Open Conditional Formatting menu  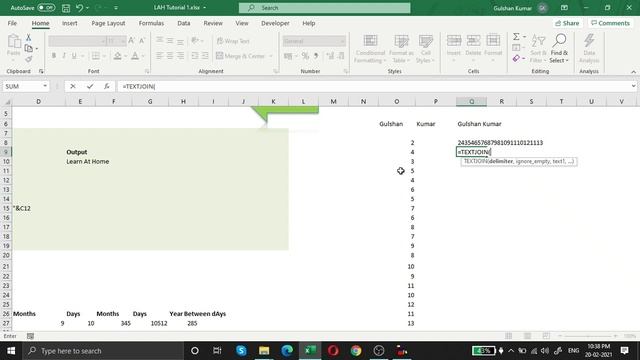coord(370,49)
